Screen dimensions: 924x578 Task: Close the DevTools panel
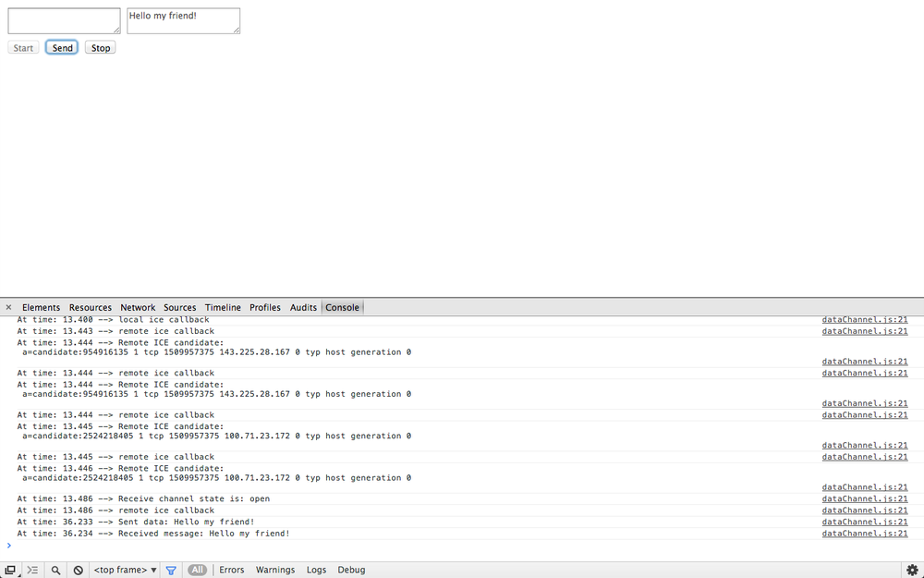click(x=7, y=307)
